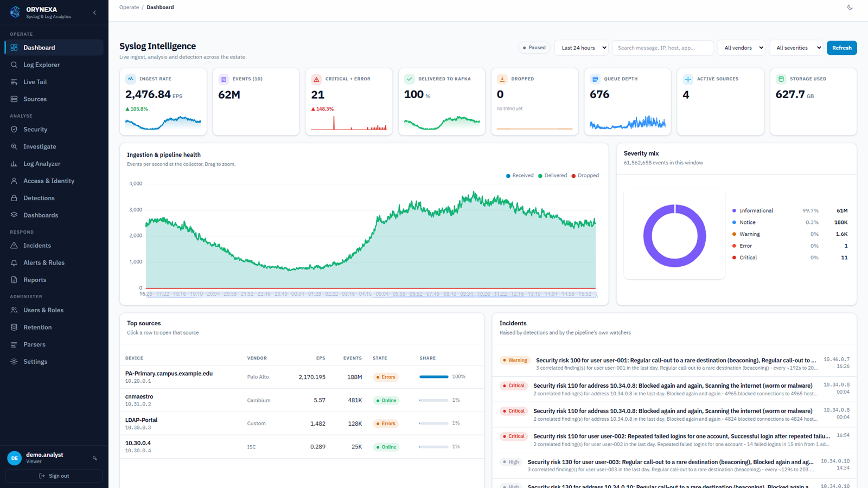Click the Alerts & Rules bell icon
This screenshot has width=868, height=488.
pyautogui.click(x=14, y=263)
